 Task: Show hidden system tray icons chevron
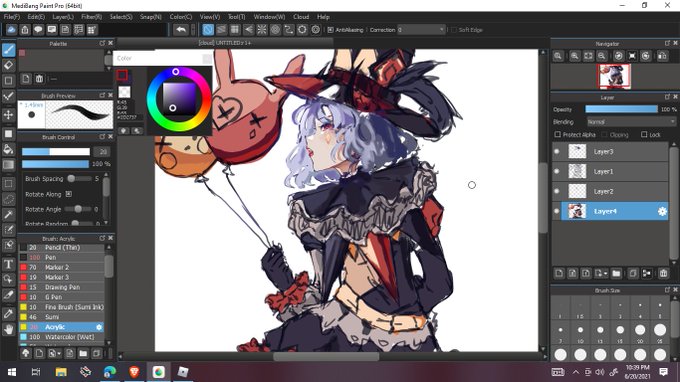click(575, 372)
